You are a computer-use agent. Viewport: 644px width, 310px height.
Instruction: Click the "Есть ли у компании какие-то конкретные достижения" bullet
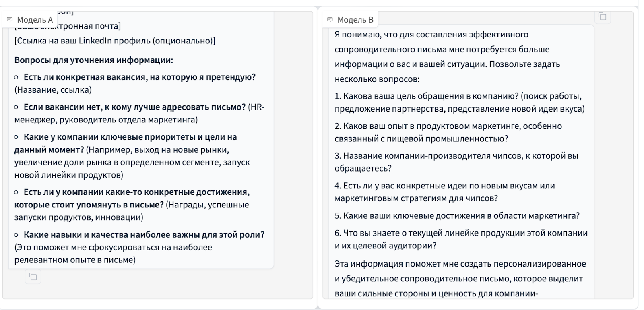pos(136,192)
